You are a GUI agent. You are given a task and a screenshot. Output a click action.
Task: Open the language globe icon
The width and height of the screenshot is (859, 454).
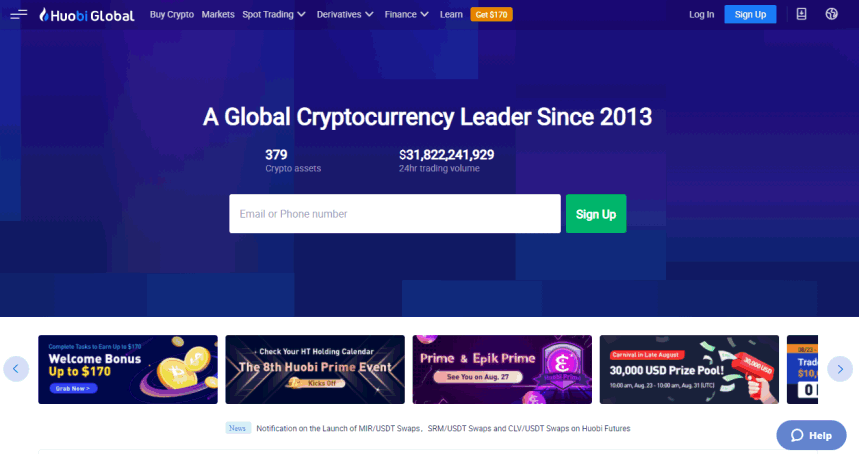pyautogui.click(x=832, y=14)
